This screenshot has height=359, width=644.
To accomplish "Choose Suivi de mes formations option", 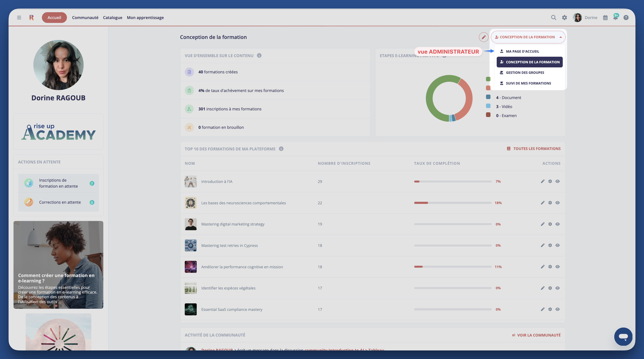I will 528,83.
